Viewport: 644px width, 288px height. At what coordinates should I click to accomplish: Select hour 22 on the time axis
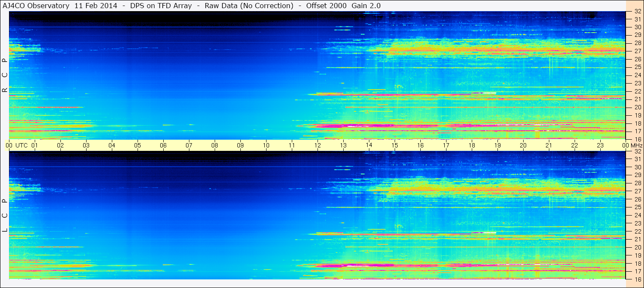[x=575, y=145]
